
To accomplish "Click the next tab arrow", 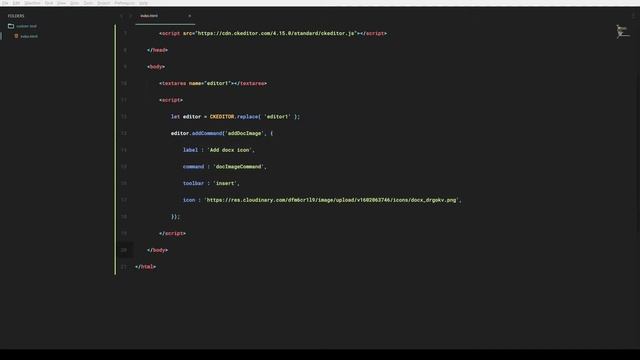I will (130, 16).
